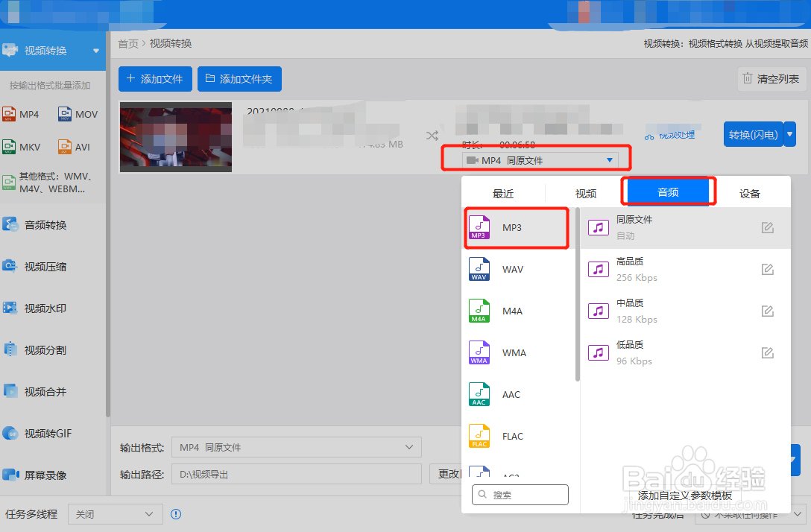Click 添加自定义参数模板 add custom template
The height and width of the screenshot is (532, 811).
coord(685,495)
